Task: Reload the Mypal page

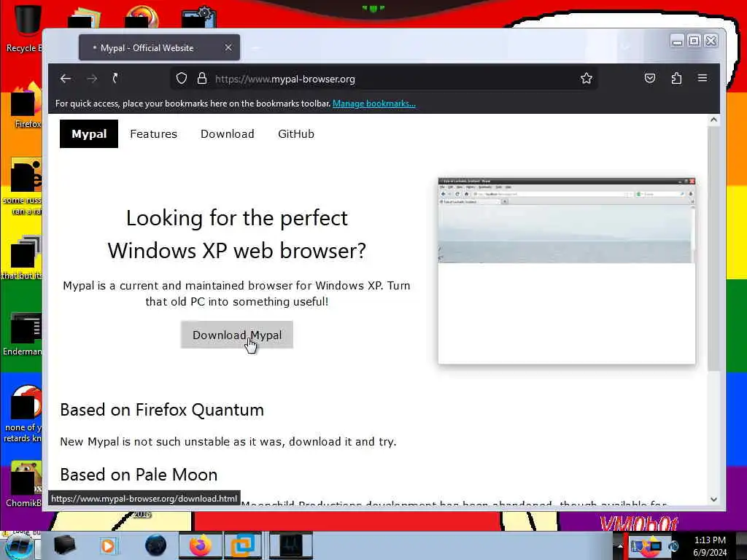Action: 115,78
